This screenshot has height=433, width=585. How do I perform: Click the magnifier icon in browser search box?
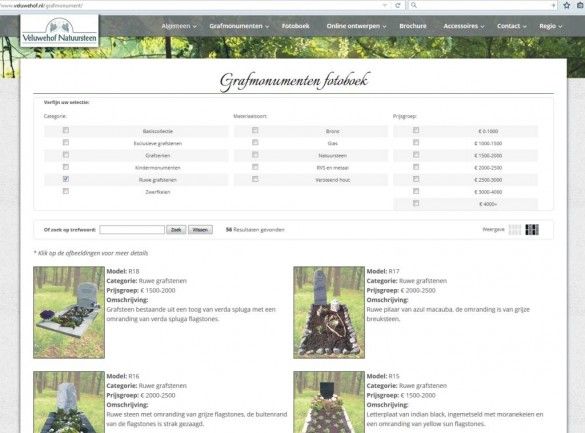pyautogui.click(x=414, y=5)
